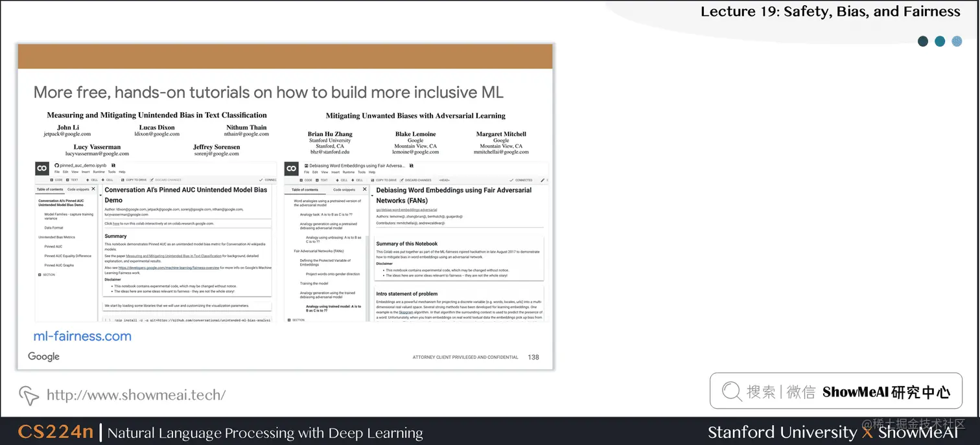Image resolution: width=980 pixels, height=445 pixels.
Task: Click the GitHub icon beside pinned_auc_demo.ipynb title
Action: point(57,166)
